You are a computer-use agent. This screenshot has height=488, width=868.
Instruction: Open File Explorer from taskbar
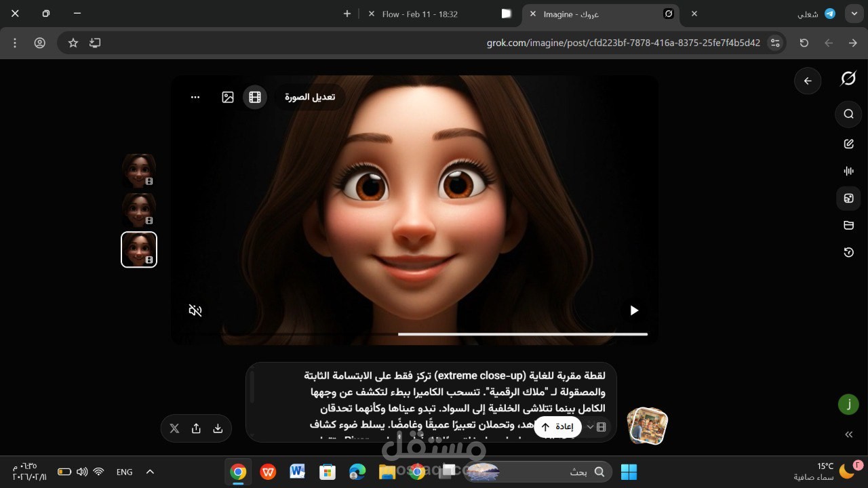tap(387, 472)
